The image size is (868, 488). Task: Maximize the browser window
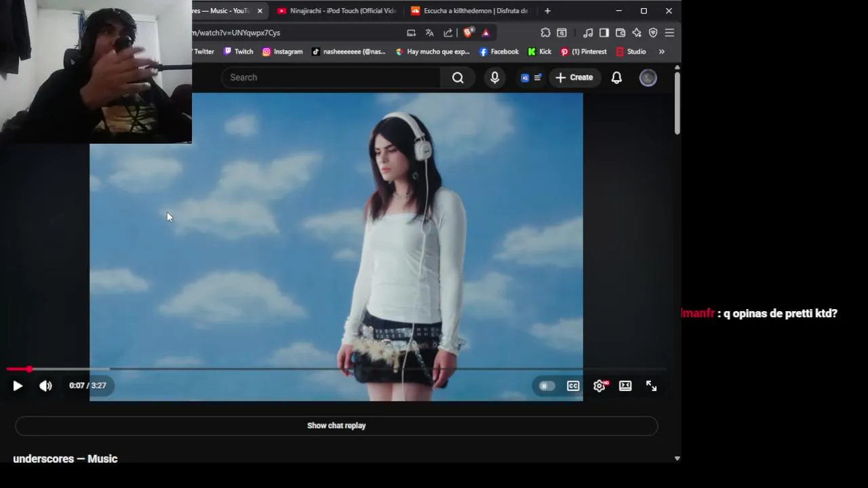pyautogui.click(x=644, y=11)
